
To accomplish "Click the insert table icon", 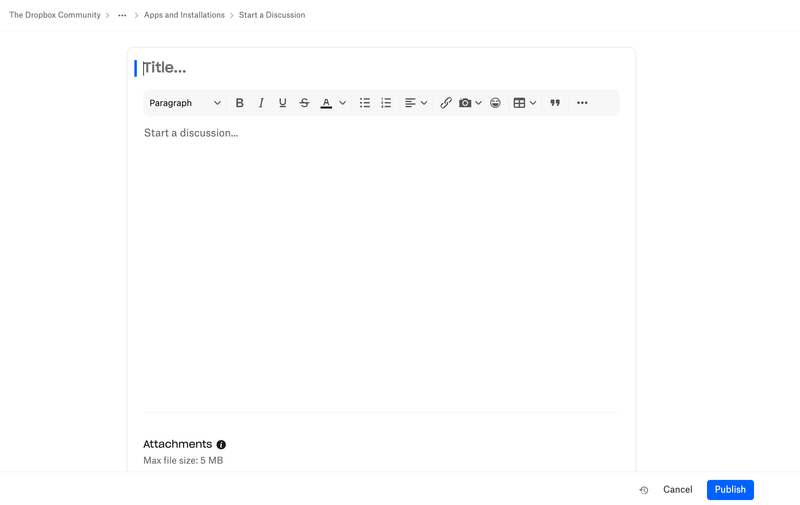I will tap(519, 103).
